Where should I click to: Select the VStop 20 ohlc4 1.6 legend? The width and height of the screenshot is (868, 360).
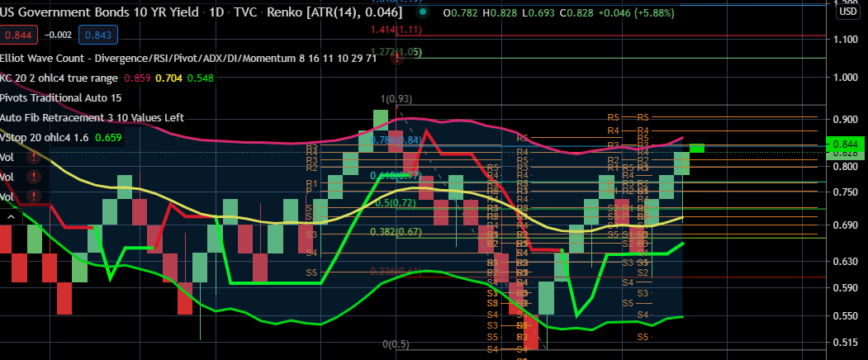point(45,137)
